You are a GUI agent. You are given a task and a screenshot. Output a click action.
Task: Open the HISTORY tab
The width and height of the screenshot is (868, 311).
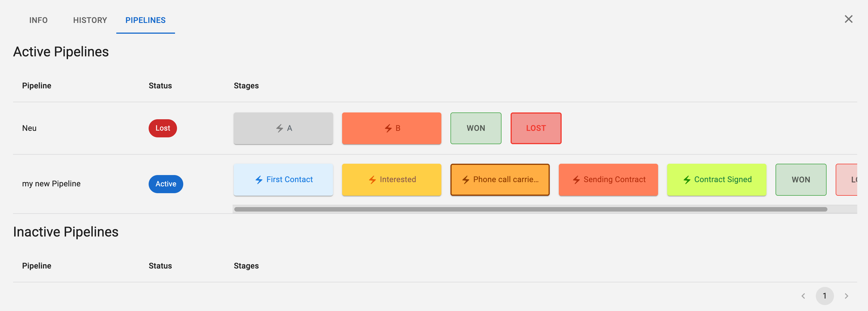pyautogui.click(x=90, y=20)
